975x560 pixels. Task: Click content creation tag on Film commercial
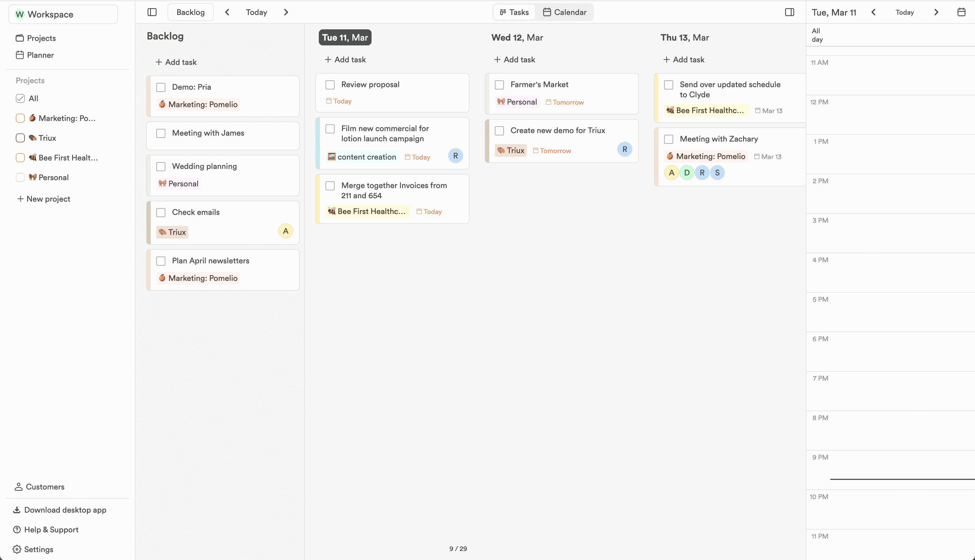(362, 157)
